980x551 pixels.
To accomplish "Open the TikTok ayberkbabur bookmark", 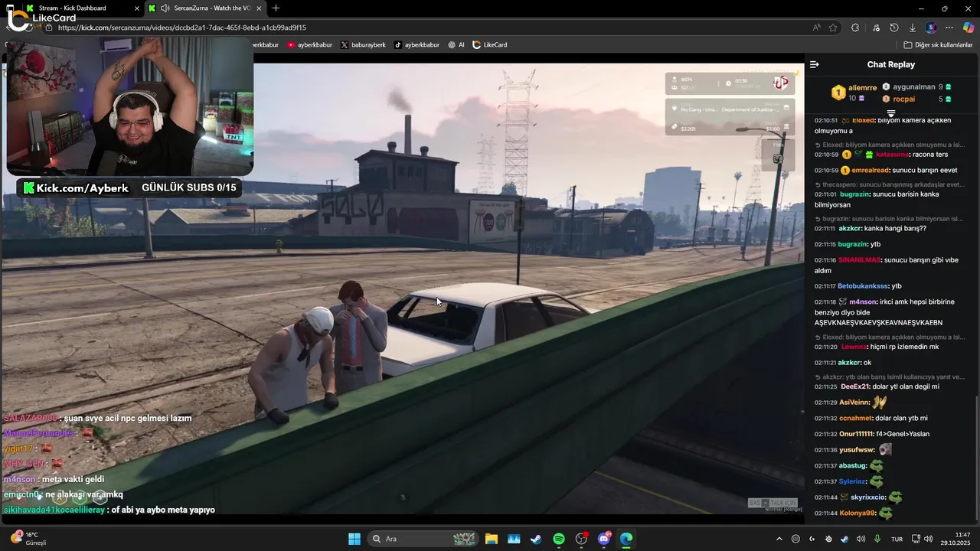I will pos(416,45).
